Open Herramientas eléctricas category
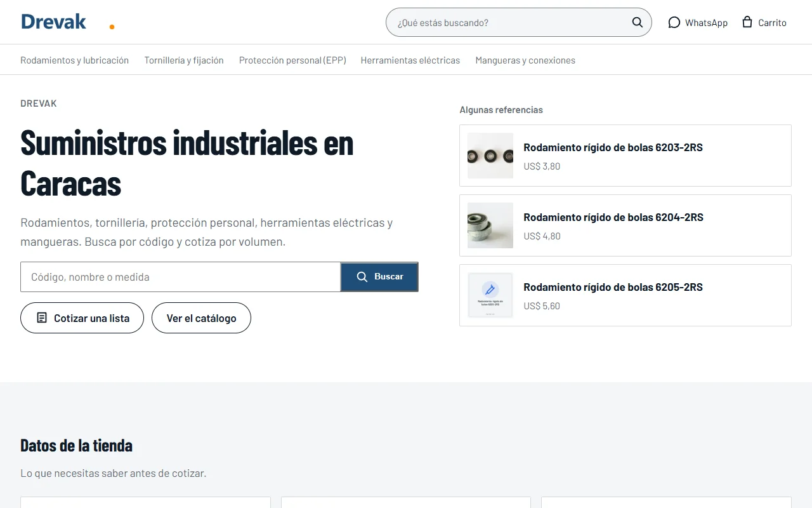 pyautogui.click(x=410, y=60)
